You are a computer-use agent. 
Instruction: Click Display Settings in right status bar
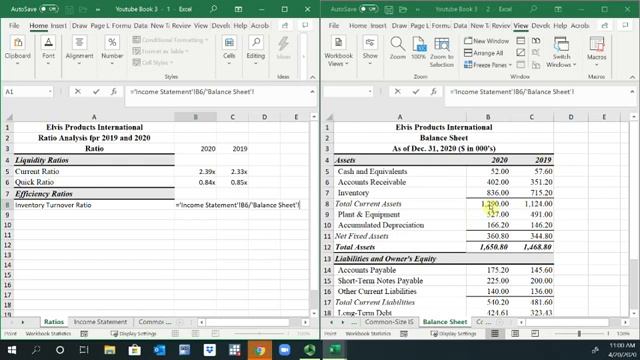[x=453, y=333]
